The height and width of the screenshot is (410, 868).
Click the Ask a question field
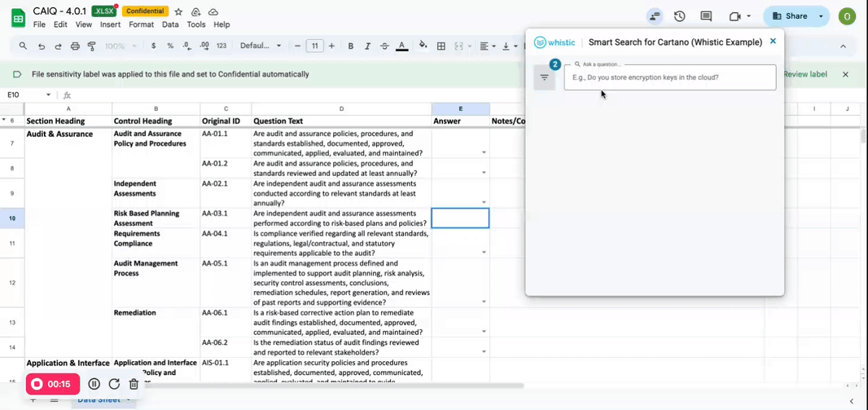coord(670,77)
